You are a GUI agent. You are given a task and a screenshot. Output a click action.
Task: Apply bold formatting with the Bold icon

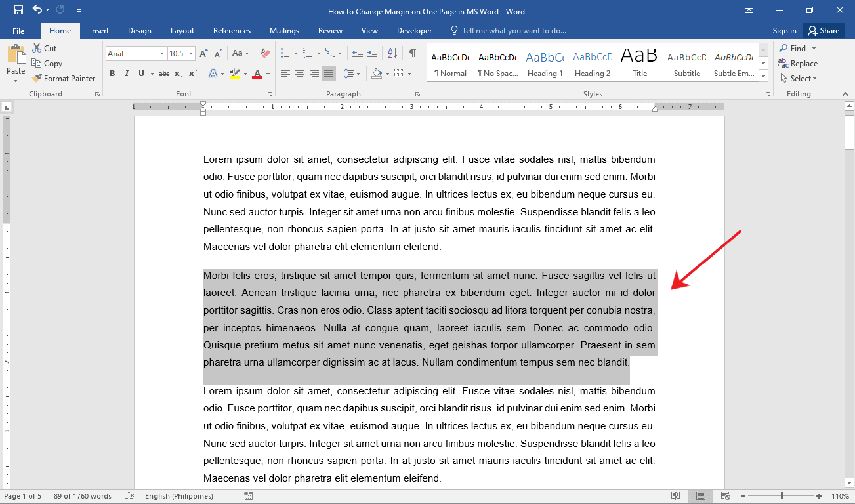[113, 73]
